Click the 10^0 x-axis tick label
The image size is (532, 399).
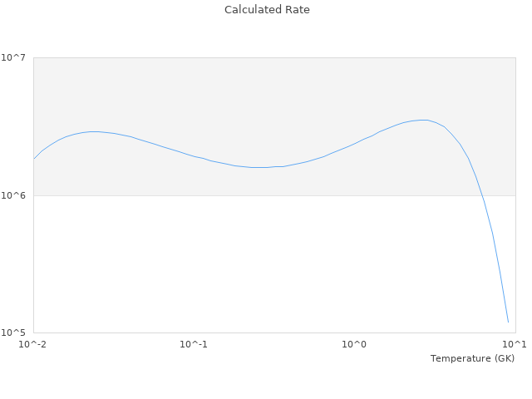pyautogui.click(x=354, y=344)
